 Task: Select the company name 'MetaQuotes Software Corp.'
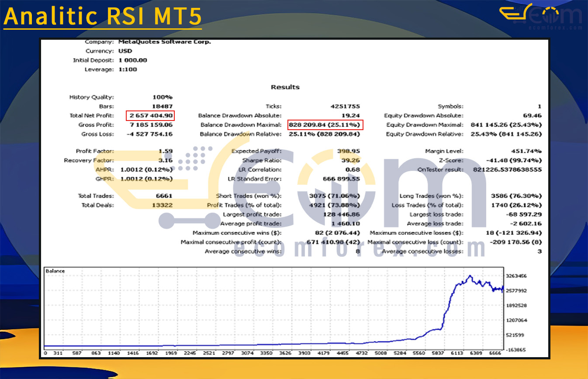(165, 42)
